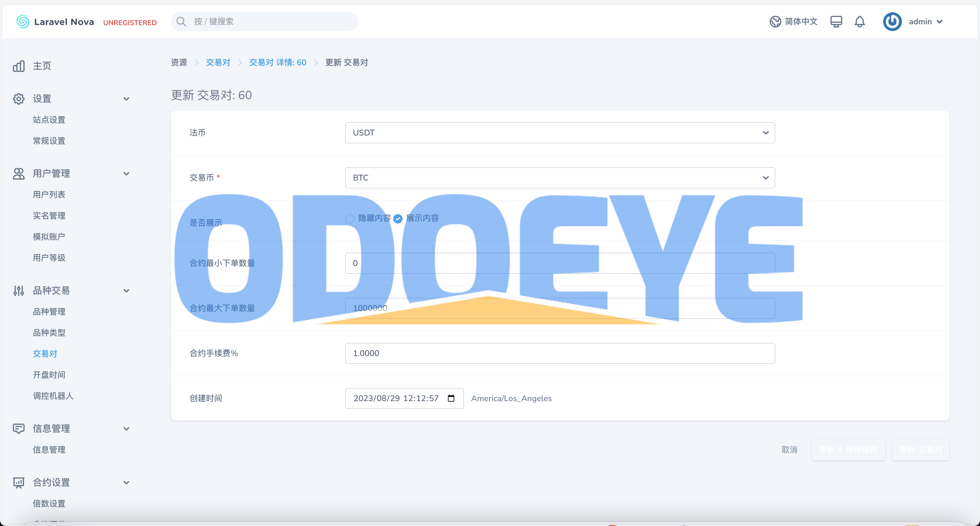Click the 用户管理 sidebar icon

(18, 173)
